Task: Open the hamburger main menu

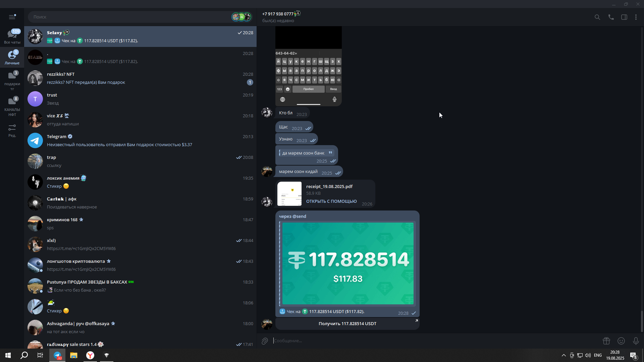Action: (12, 17)
